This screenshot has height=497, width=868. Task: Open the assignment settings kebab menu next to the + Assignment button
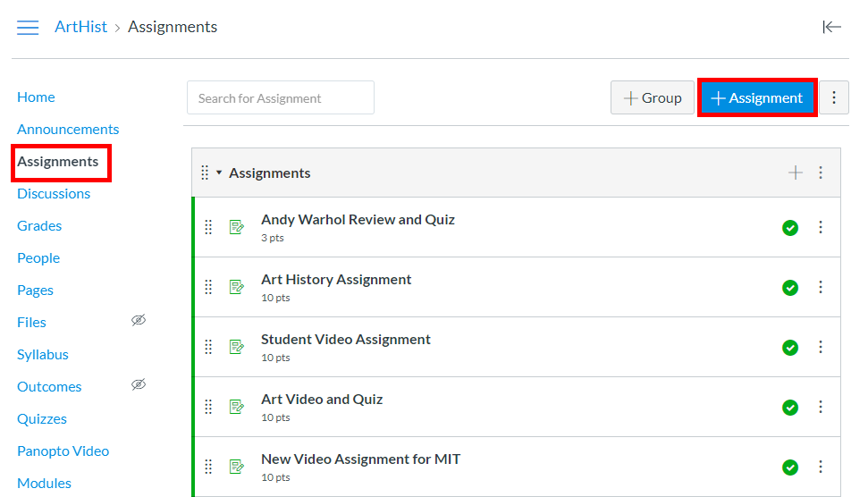834,98
